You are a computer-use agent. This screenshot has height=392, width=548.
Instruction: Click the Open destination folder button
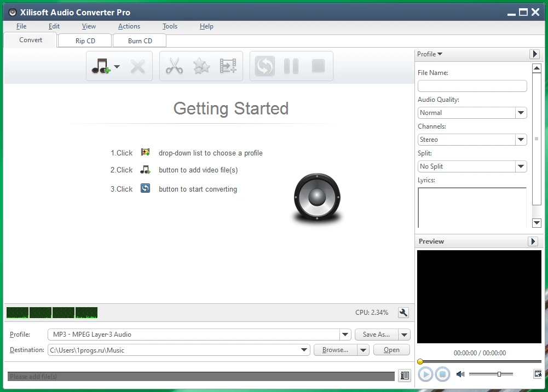click(x=391, y=350)
